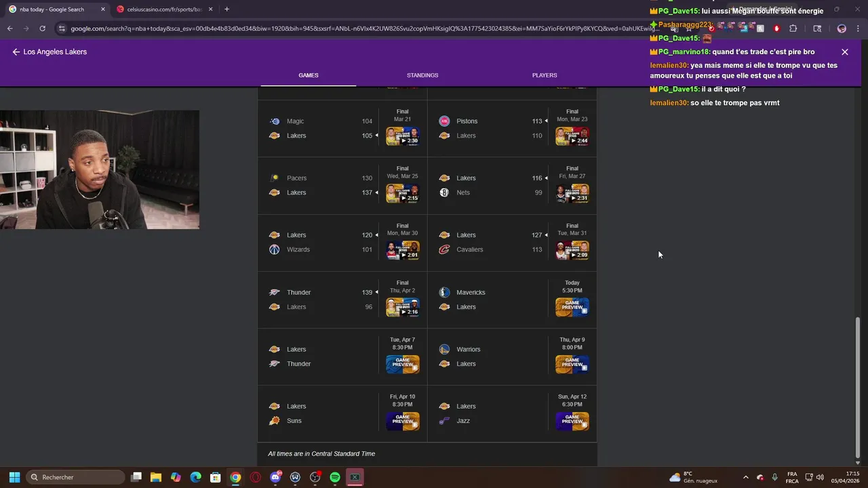Viewport: 868px width, 488px height.
Task: Click the Mavericks team logo
Action: click(x=444, y=292)
